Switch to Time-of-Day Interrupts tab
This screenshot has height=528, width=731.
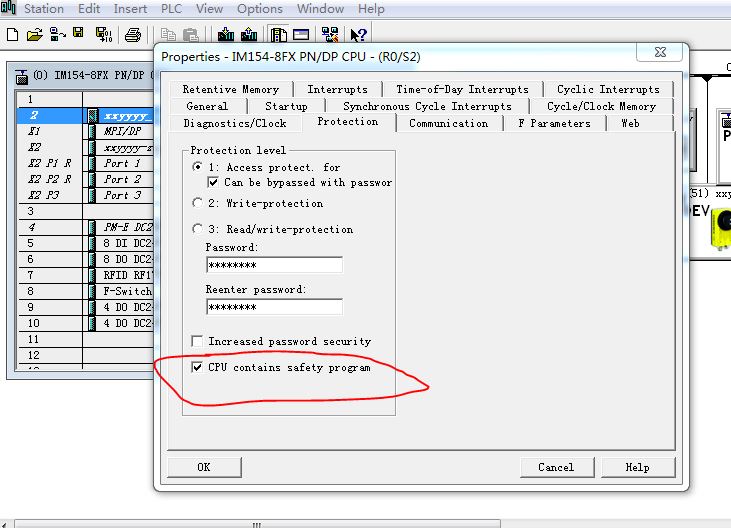tap(462, 89)
